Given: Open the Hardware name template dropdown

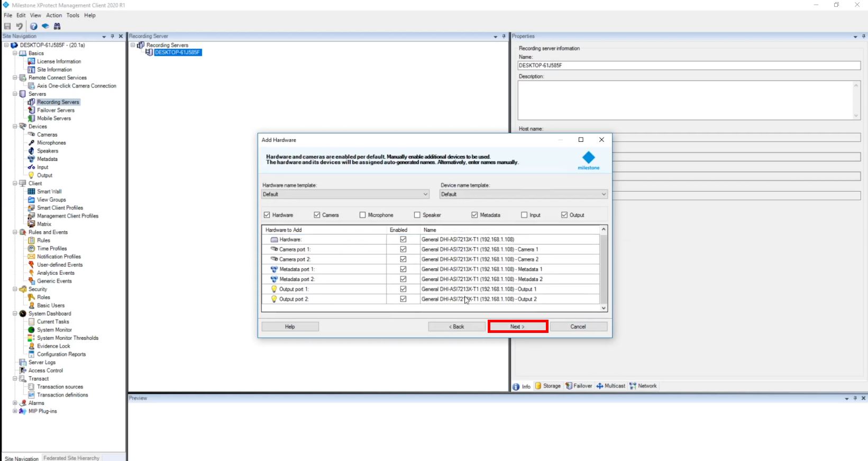Looking at the screenshot, I should tap(345, 194).
